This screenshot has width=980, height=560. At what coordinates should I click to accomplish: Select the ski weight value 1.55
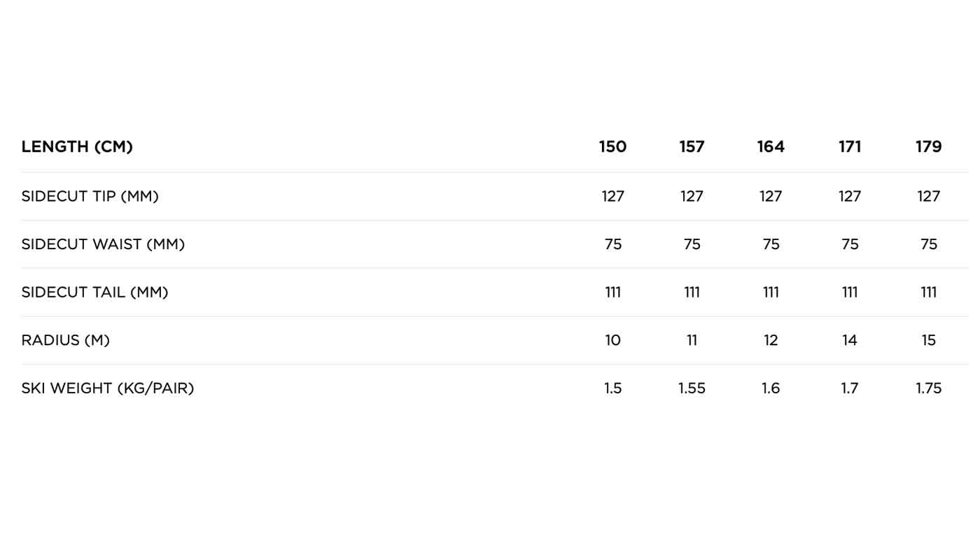pos(692,388)
